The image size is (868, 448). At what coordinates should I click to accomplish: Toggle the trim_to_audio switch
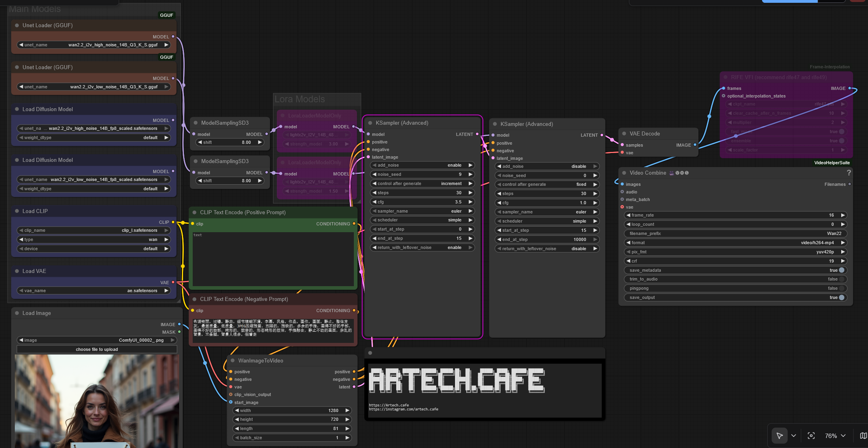point(842,279)
